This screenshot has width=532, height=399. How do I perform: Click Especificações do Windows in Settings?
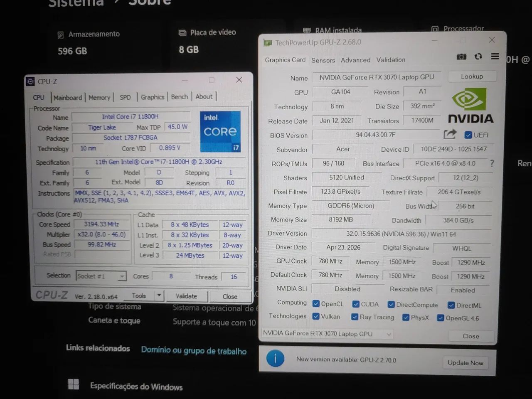(136, 387)
